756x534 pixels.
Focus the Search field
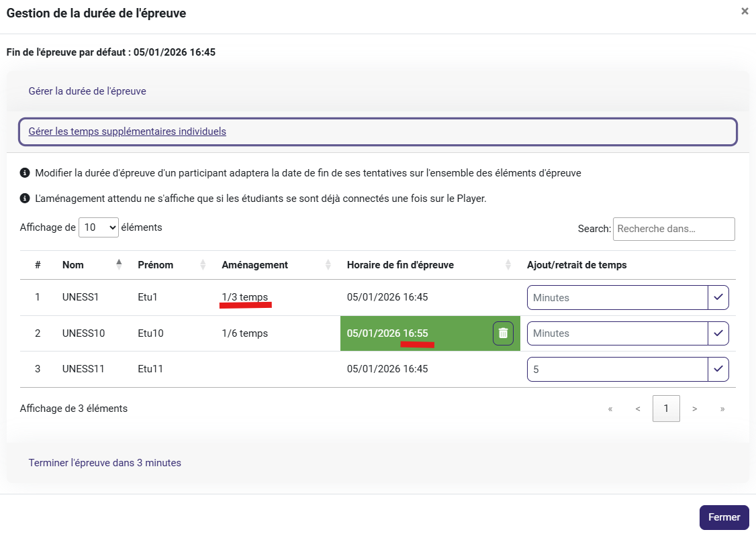tap(673, 229)
